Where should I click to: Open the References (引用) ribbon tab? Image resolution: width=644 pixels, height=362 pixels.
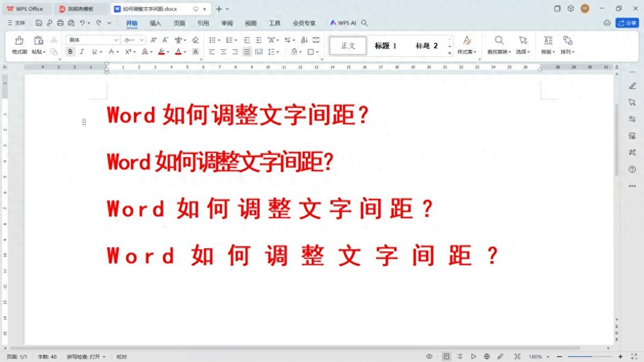[203, 23]
